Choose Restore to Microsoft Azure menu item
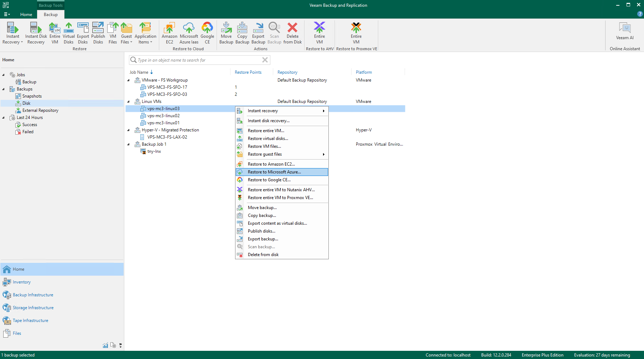 click(274, 172)
